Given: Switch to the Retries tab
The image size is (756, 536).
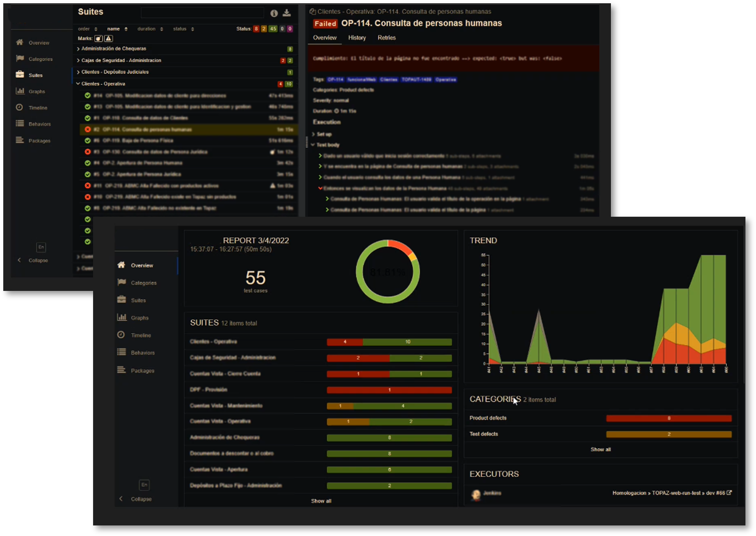Looking at the screenshot, I should 386,38.
